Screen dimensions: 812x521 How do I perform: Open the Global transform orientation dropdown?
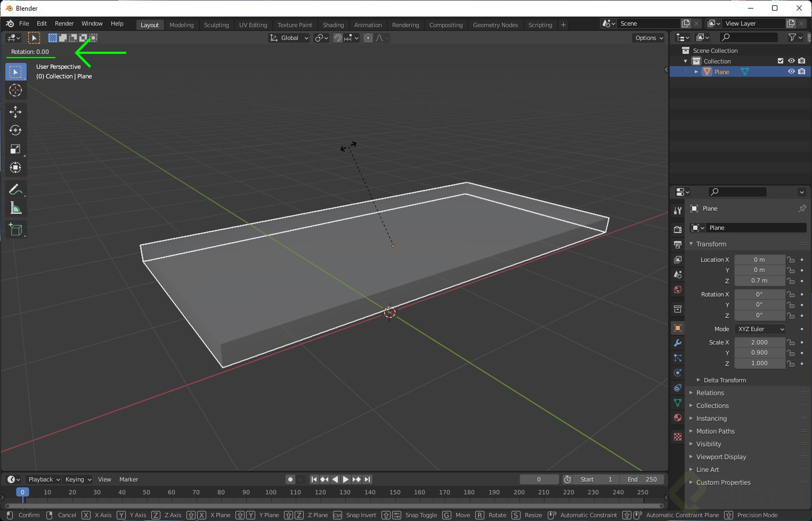[x=289, y=38]
